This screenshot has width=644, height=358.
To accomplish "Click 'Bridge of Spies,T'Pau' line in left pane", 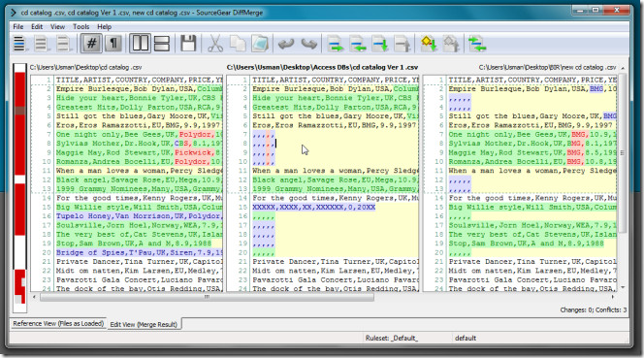I will coord(139,253).
